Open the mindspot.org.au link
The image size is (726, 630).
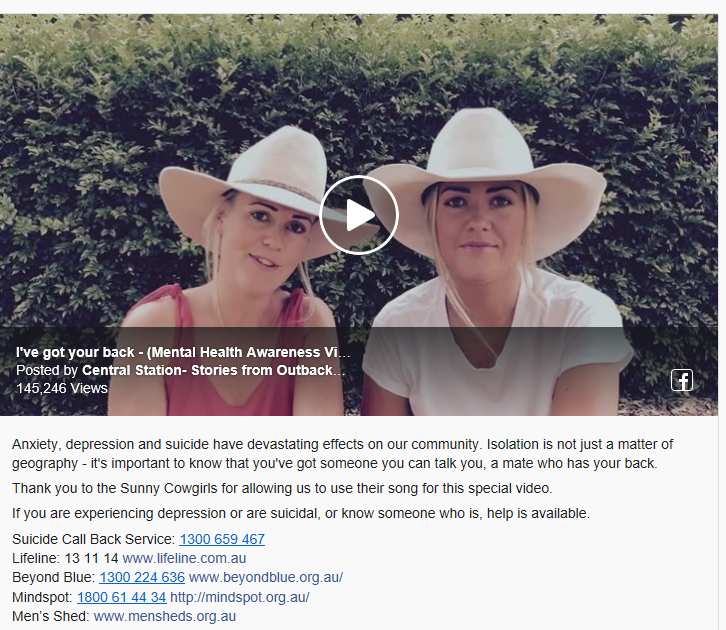click(x=240, y=597)
